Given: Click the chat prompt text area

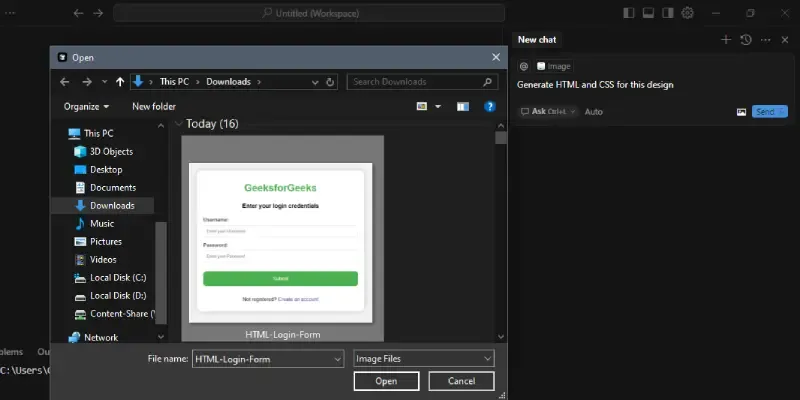Looking at the screenshot, I should pyautogui.click(x=652, y=85).
